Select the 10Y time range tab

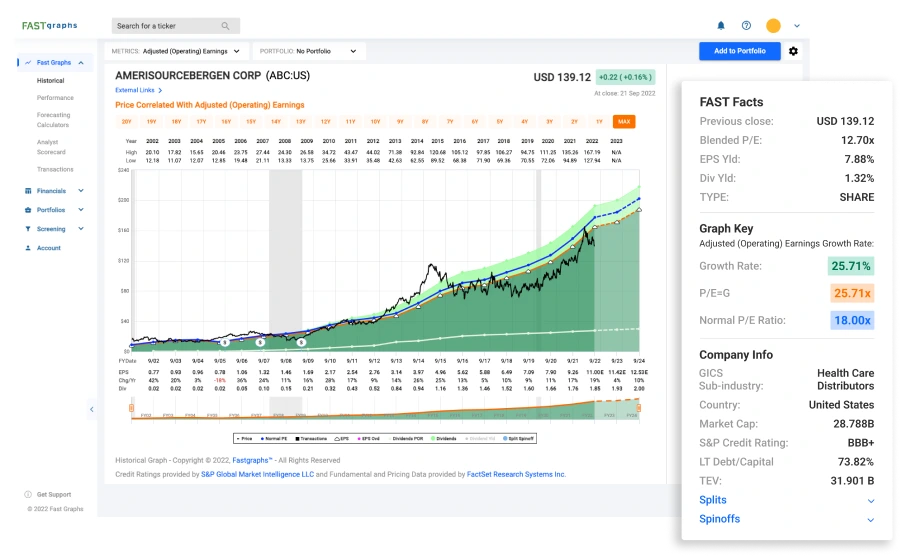[x=375, y=121]
